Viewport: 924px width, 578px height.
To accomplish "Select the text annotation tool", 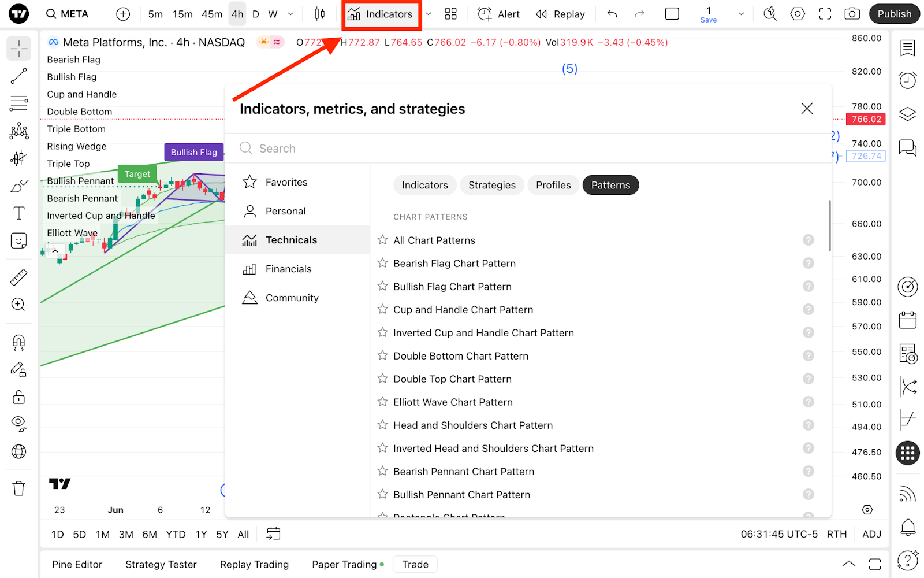I will [18, 213].
